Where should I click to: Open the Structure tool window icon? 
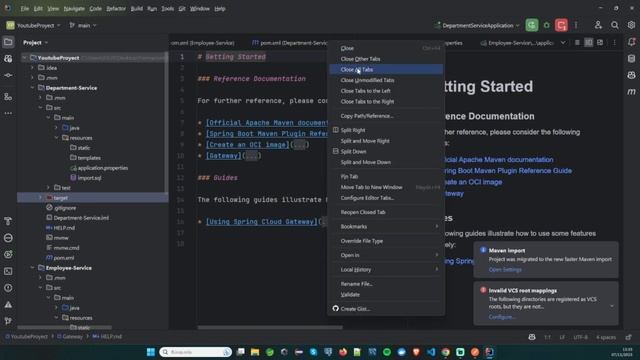click(x=8, y=97)
